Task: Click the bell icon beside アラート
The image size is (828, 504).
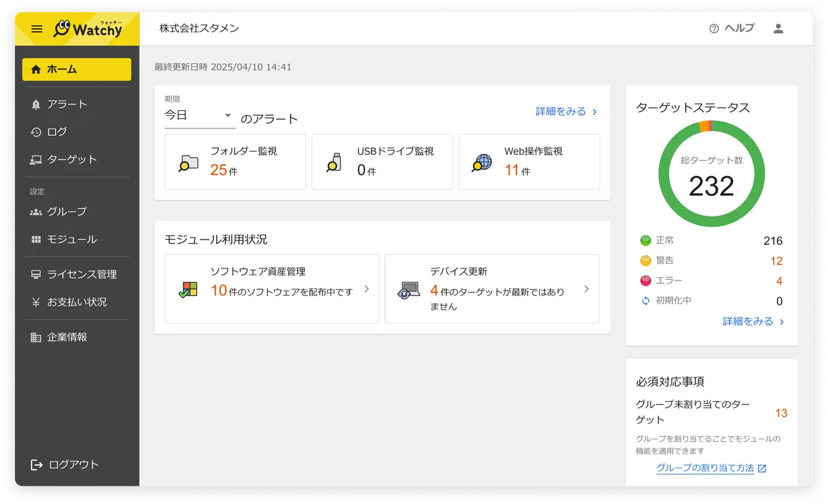Action: [36, 104]
